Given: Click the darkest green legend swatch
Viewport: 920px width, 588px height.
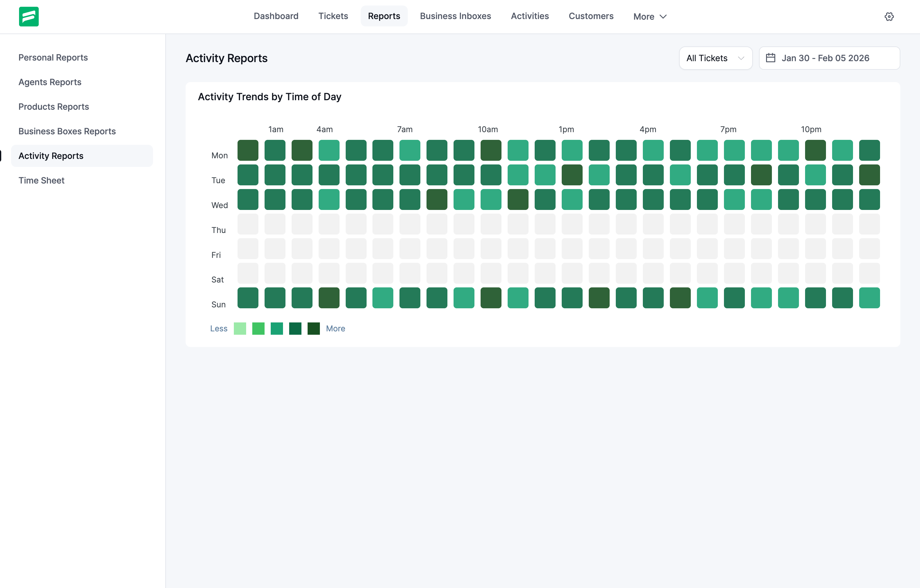Looking at the screenshot, I should pyautogui.click(x=314, y=329).
